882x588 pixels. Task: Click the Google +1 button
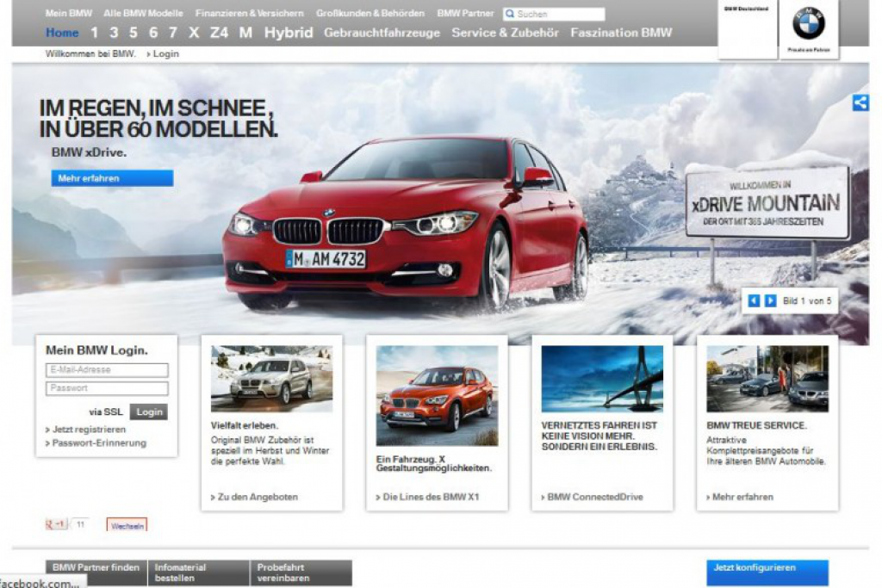pyautogui.click(x=56, y=523)
